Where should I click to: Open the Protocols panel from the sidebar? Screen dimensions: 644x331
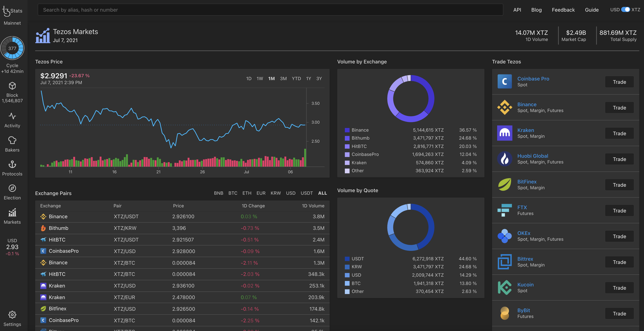12,164
